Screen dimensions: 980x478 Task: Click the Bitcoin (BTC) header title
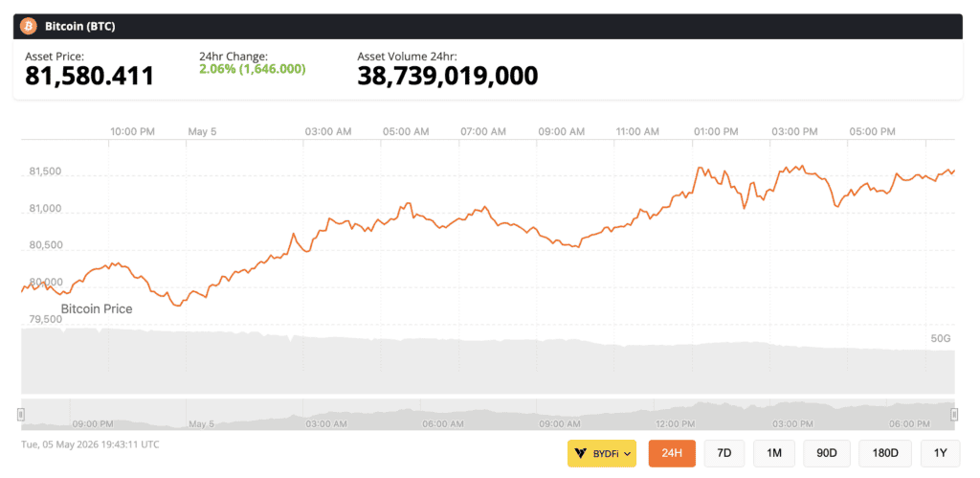pyautogui.click(x=80, y=26)
